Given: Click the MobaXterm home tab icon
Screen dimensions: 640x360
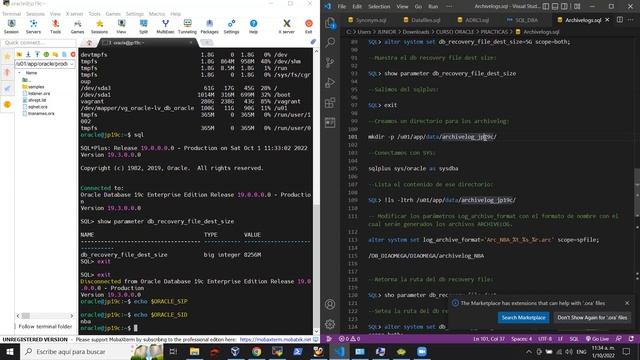Looking at the screenshot, I should 89,42.
